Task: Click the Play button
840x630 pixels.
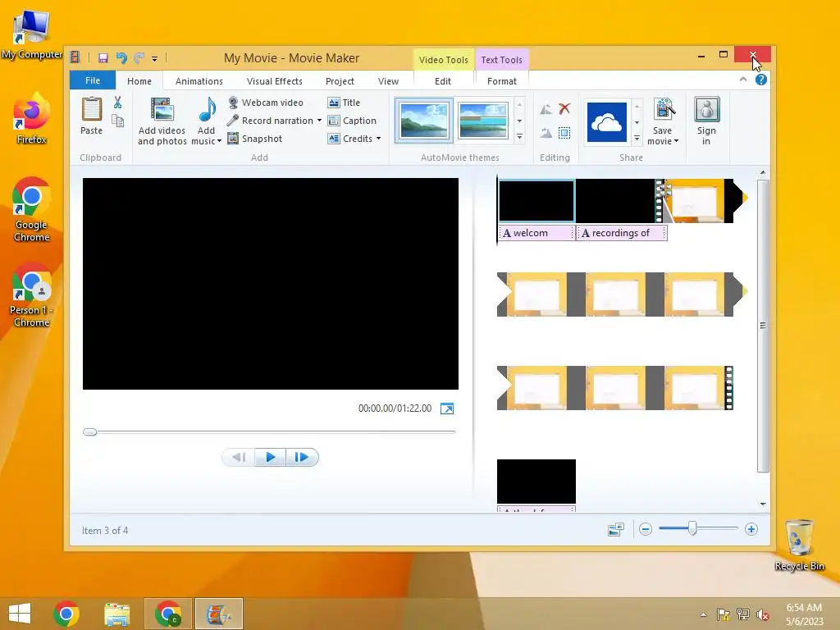Action: (x=270, y=458)
